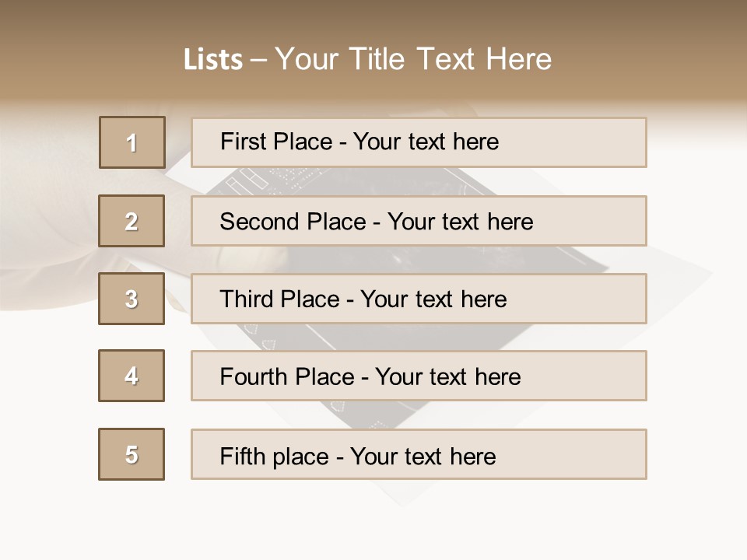Select the number 1 box
This screenshot has width=747, height=560.
pyautogui.click(x=132, y=142)
